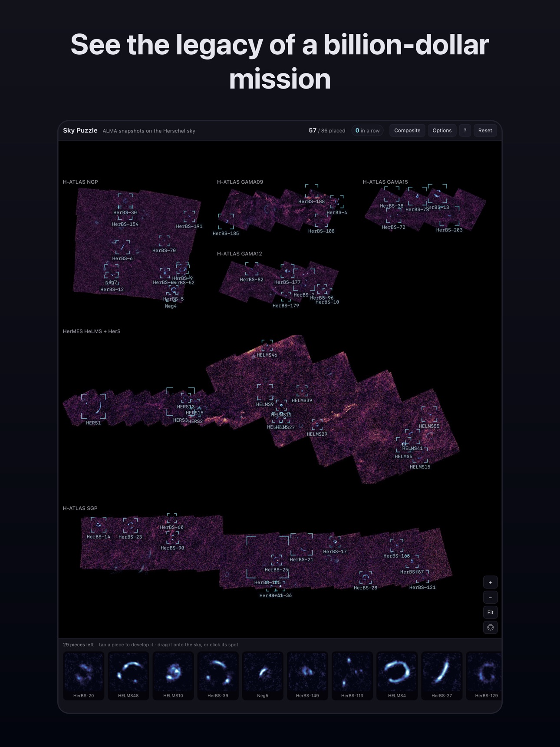Click the HerBS-203 marker spot
The width and height of the screenshot is (560, 747).
pos(449,216)
